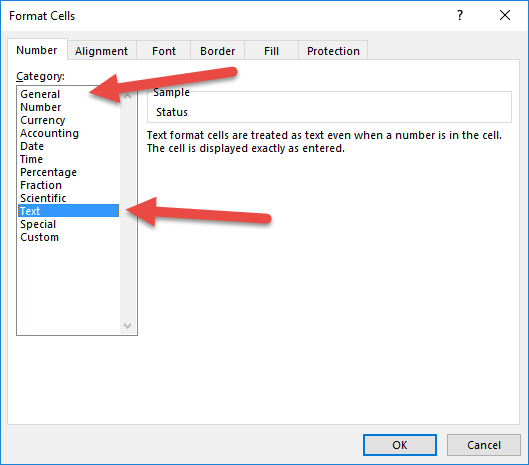Click the category list scrollbar track
The height and width of the screenshot is (465, 529).
click(x=128, y=211)
